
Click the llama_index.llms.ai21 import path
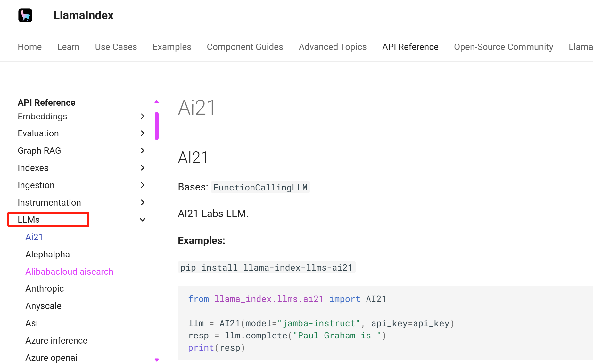(269, 299)
